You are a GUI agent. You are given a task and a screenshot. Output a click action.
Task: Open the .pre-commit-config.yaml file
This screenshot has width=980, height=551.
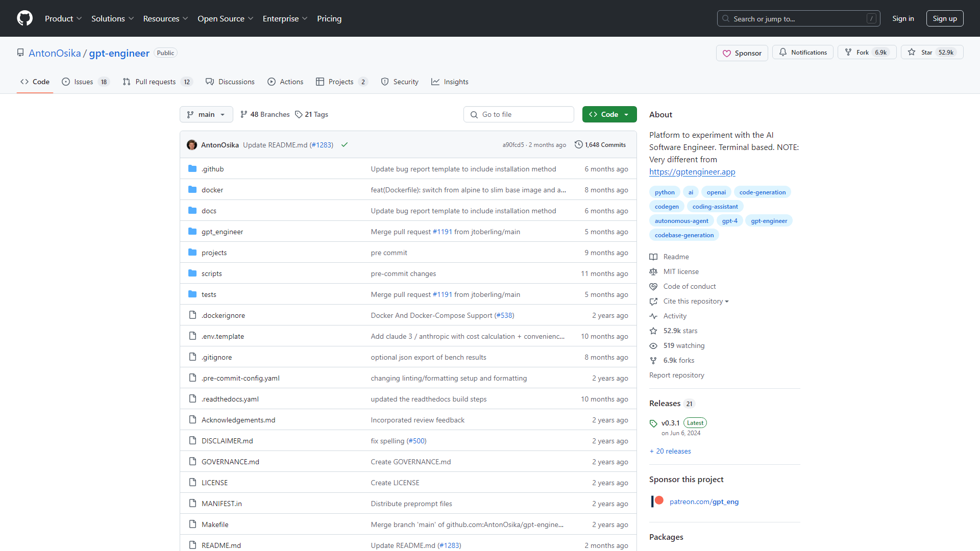tap(240, 378)
